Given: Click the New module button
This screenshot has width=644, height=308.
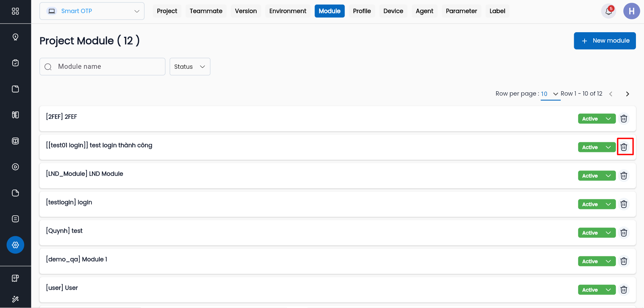Looking at the screenshot, I should pos(604,41).
